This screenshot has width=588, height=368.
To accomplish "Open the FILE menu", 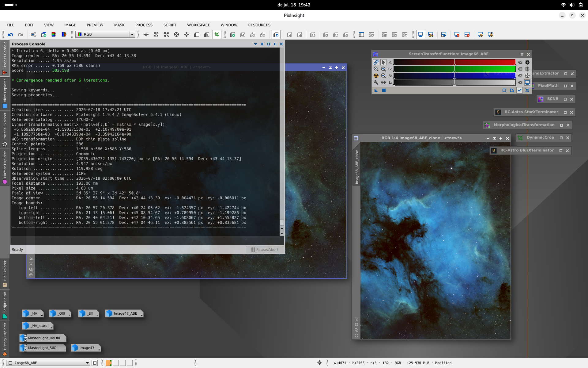I will click(10, 25).
